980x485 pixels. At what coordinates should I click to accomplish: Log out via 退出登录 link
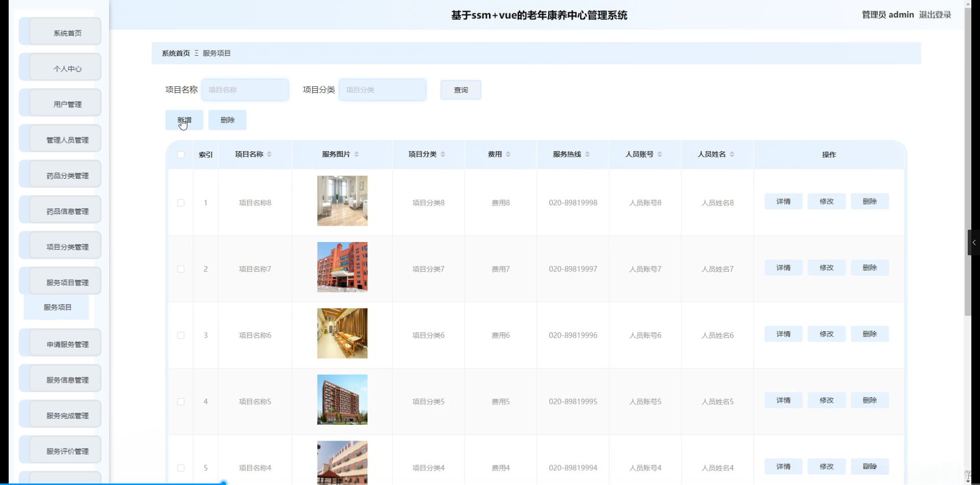(x=935, y=15)
